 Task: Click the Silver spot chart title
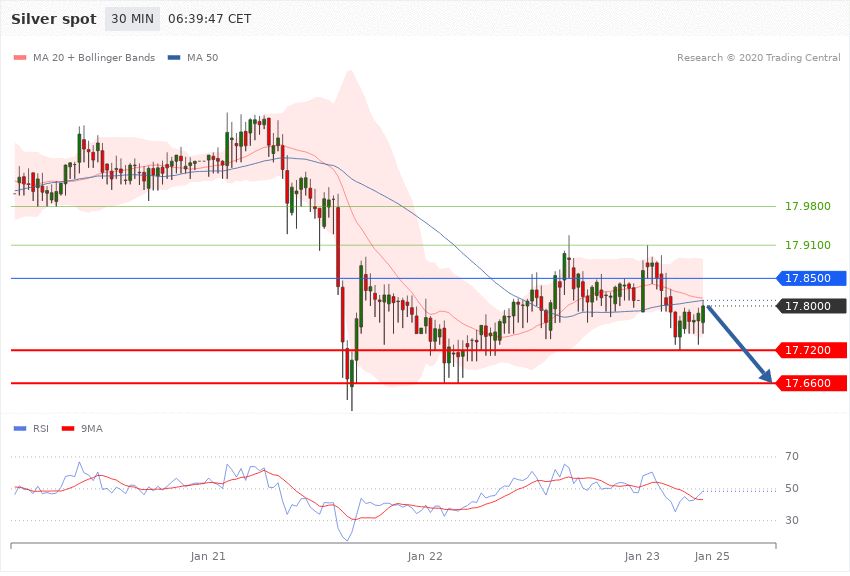pyautogui.click(x=54, y=19)
